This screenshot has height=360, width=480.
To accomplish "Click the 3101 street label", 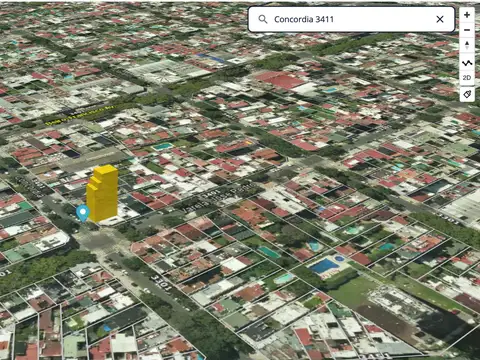I will [162, 283].
